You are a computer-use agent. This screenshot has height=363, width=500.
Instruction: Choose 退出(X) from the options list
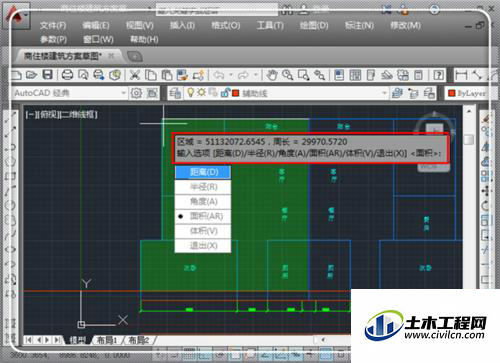[203, 246]
